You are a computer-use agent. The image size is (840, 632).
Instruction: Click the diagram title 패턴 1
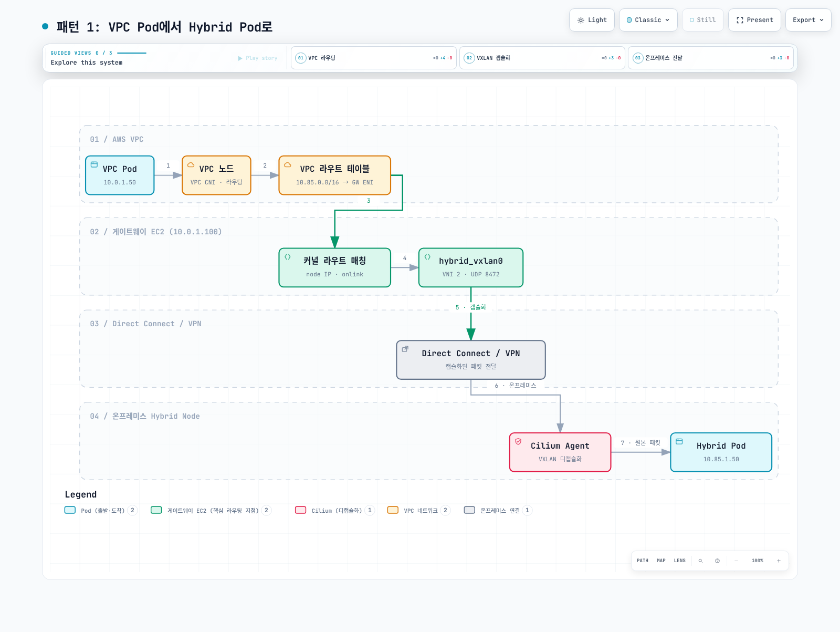(164, 27)
